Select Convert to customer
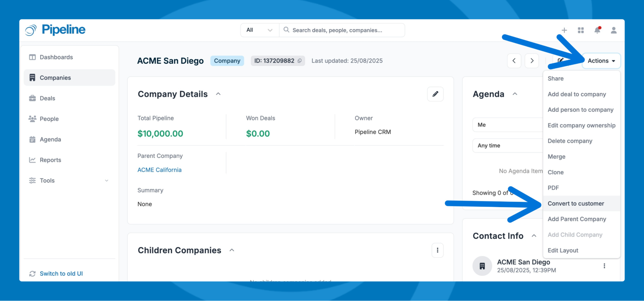The height and width of the screenshot is (301, 644). 582,203
